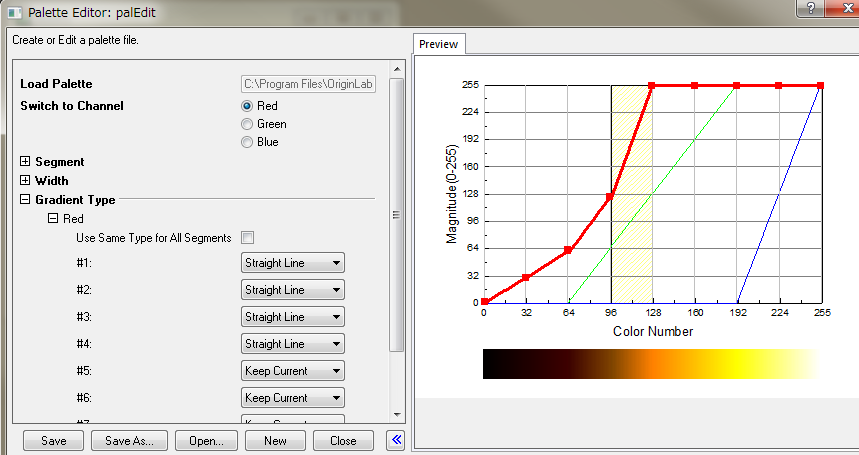Select the Green channel radio button
Image resolution: width=859 pixels, height=455 pixels.
point(247,124)
